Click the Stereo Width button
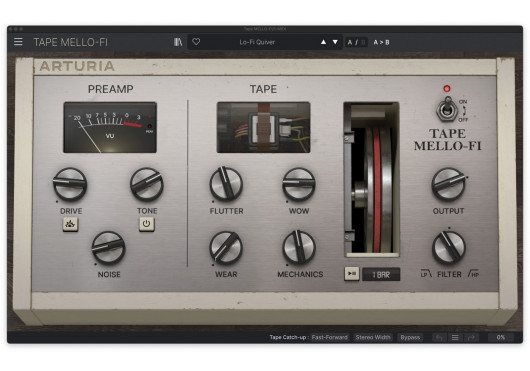The width and height of the screenshot is (530, 371). (373, 337)
